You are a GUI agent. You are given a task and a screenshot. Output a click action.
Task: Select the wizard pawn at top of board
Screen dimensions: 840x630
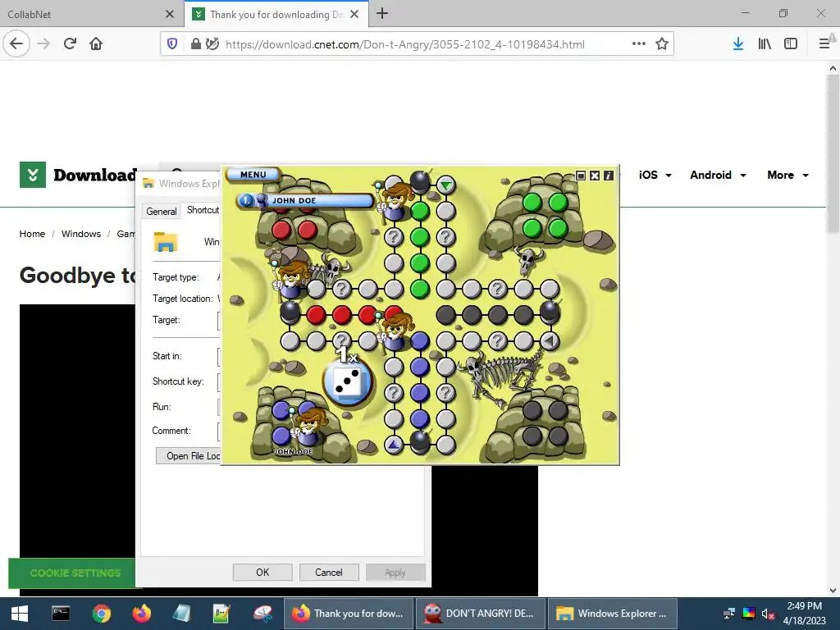(x=395, y=201)
